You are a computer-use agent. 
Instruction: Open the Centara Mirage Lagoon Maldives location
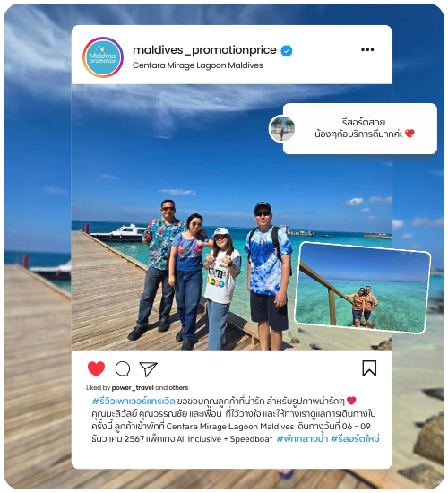point(197,65)
